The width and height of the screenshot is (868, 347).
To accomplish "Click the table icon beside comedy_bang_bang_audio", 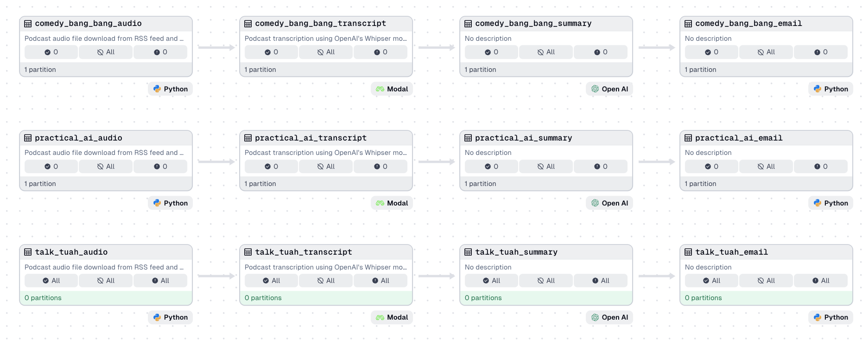I will 28,24.
